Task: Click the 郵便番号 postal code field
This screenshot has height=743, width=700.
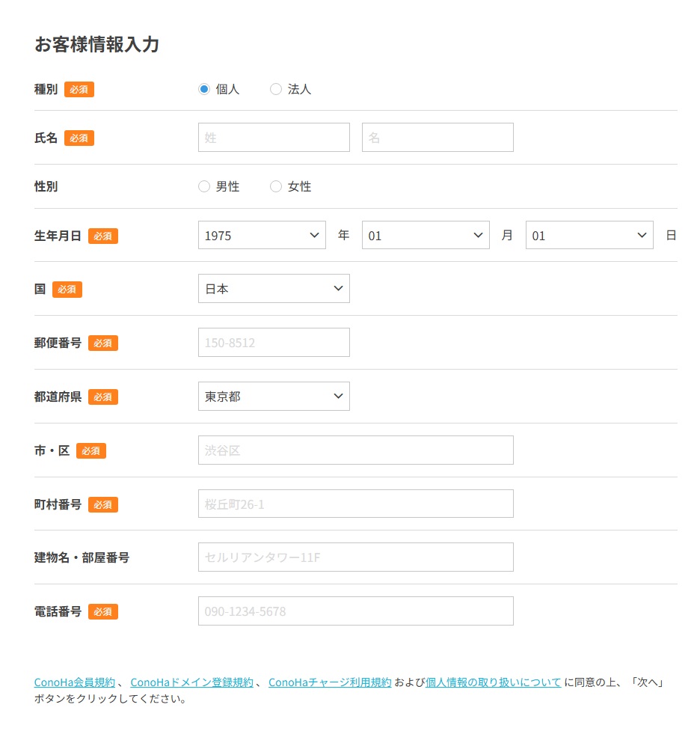Action: (x=274, y=343)
